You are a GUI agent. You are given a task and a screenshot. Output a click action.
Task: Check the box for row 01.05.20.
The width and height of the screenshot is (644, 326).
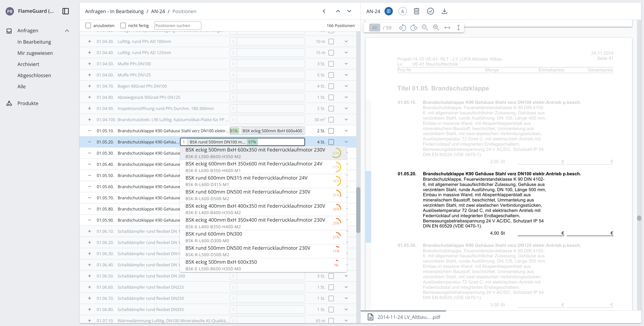pos(331,142)
